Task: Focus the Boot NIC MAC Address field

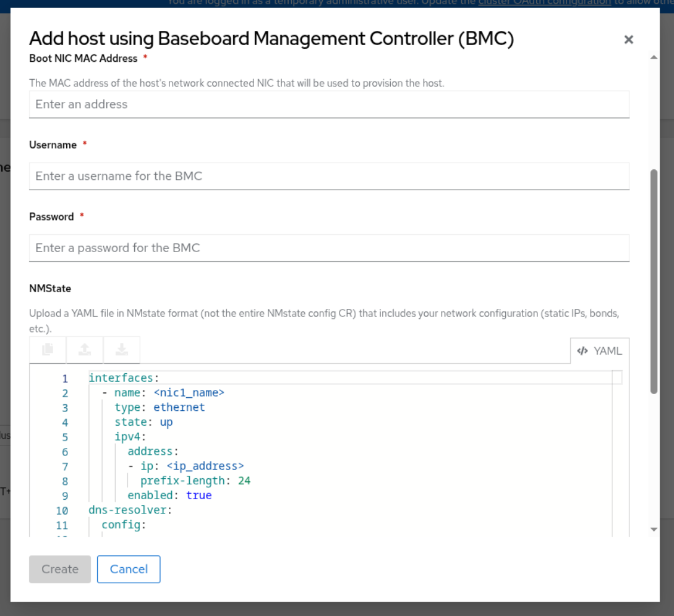Action: (329, 104)
